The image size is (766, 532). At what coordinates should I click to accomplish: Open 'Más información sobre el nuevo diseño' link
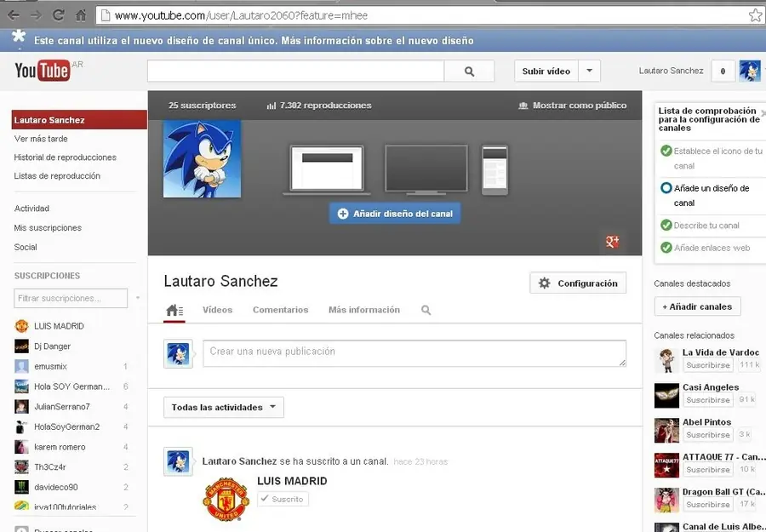point(377,41)
